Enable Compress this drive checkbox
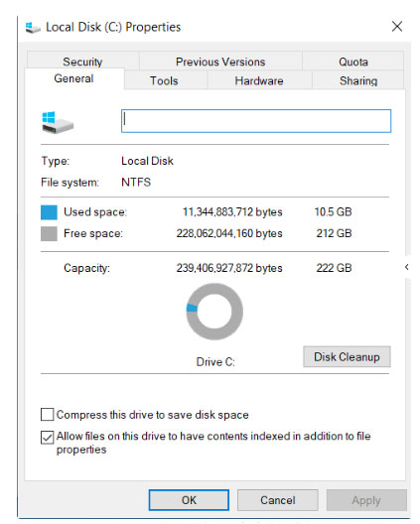 47,415
